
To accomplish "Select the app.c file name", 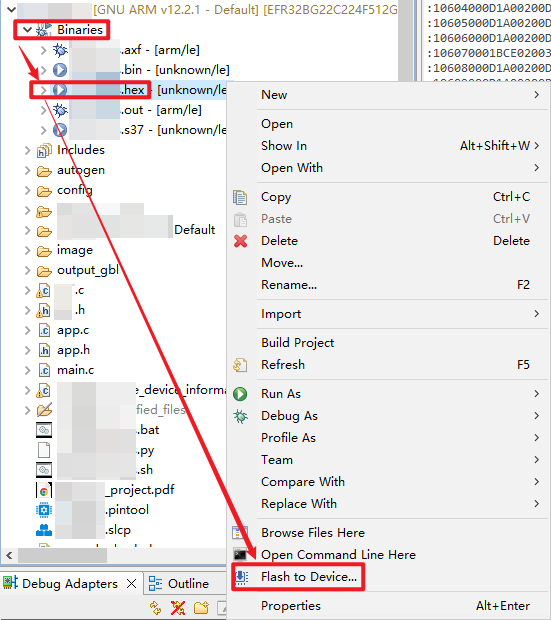I will [x=73, y=330].
